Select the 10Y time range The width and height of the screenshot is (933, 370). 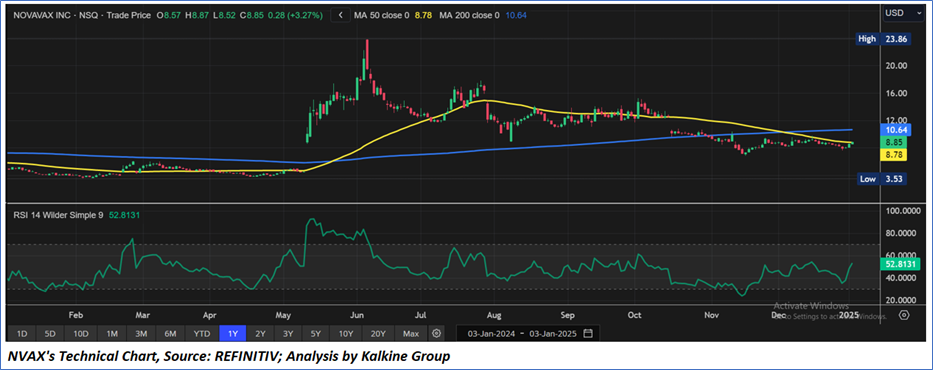pos(345,333)
